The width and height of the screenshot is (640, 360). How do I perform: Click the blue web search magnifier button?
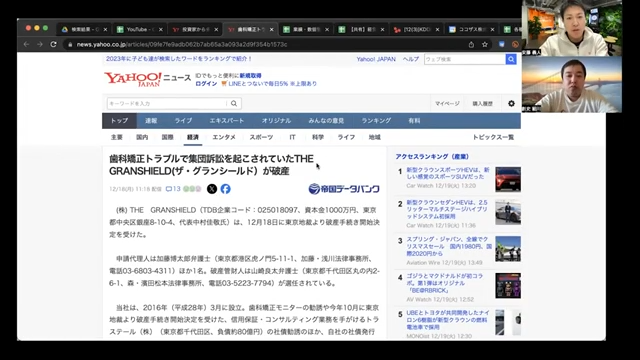point(511,59)
